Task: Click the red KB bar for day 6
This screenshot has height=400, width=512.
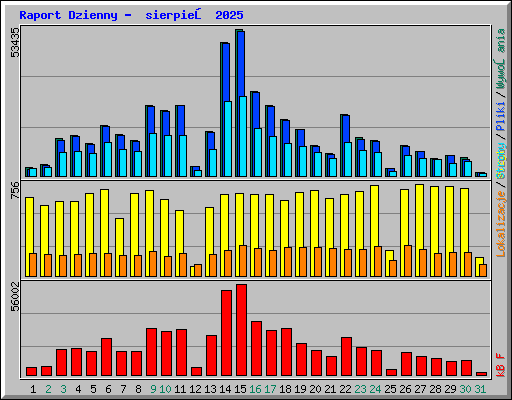Action: [106, 357]
